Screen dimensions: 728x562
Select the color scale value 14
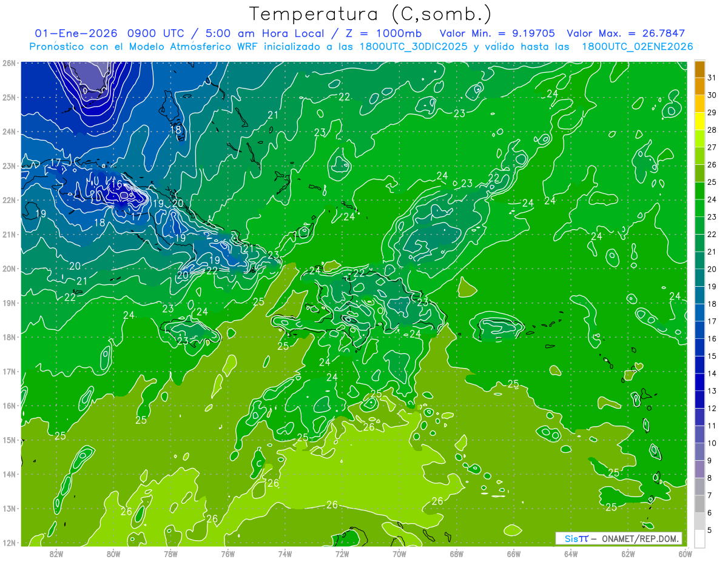(x=712, y=373)
